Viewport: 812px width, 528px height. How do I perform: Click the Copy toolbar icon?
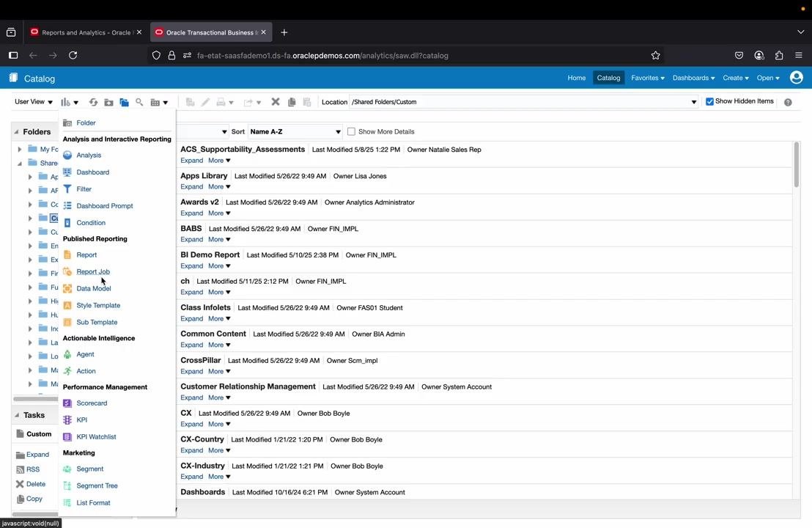pyautogui.click(x=292, y=102)
